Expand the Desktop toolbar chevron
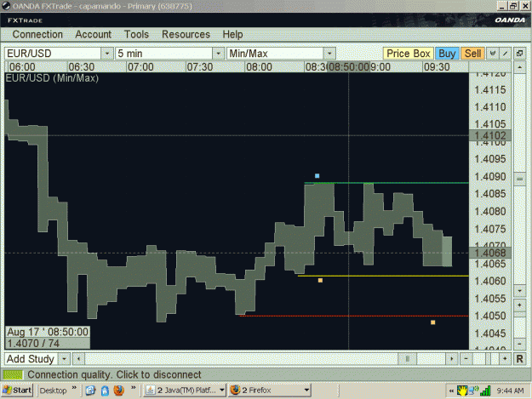 click(x=74, y=388)
